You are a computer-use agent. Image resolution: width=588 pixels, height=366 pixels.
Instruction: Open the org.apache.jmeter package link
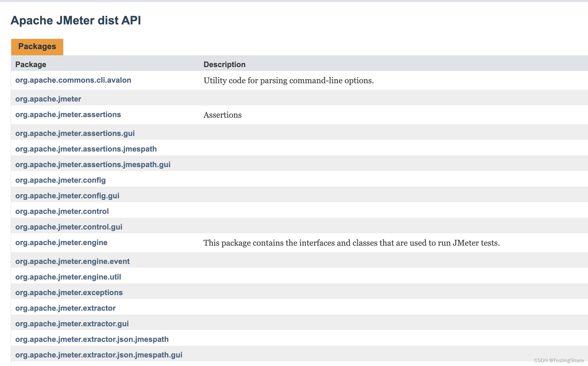(x=48, y=99)
